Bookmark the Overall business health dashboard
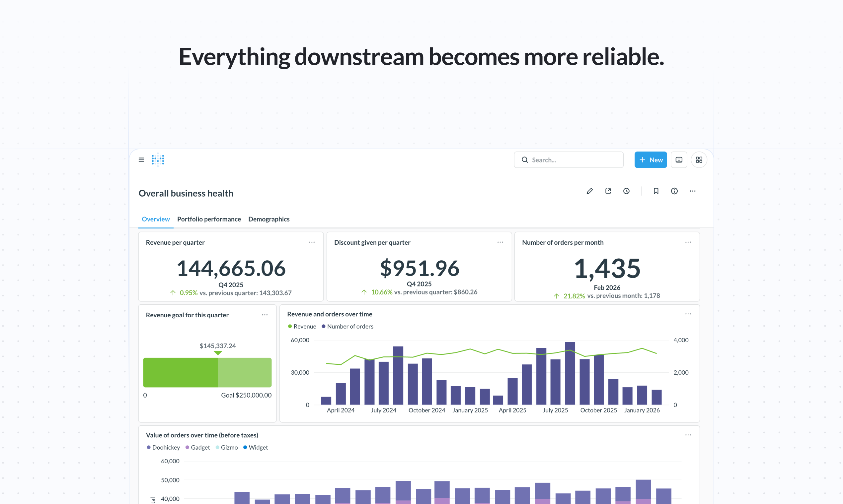The image size is (843, 504). click(656, 191)
